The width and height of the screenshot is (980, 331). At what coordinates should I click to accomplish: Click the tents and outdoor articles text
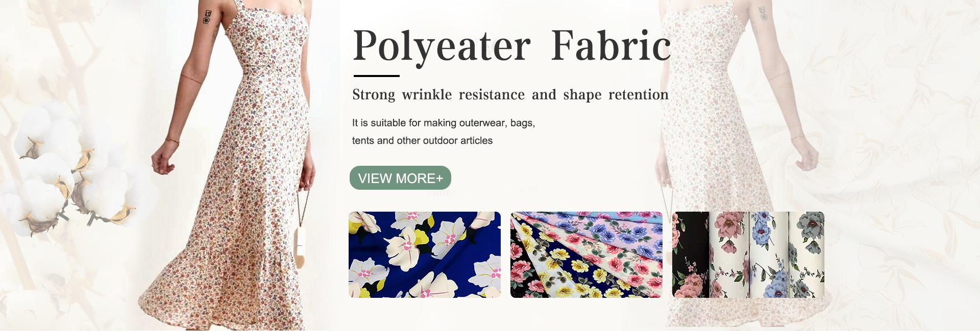(x=422, y=140)
